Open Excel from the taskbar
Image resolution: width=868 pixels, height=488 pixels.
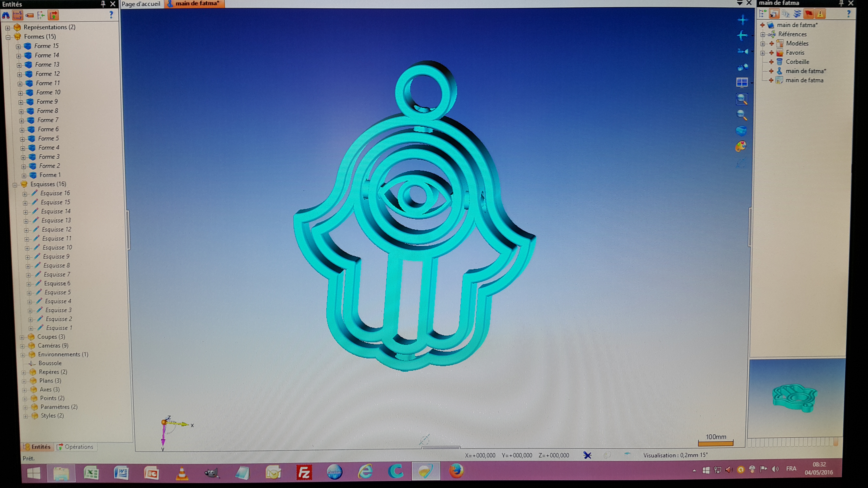click(91, 473)
